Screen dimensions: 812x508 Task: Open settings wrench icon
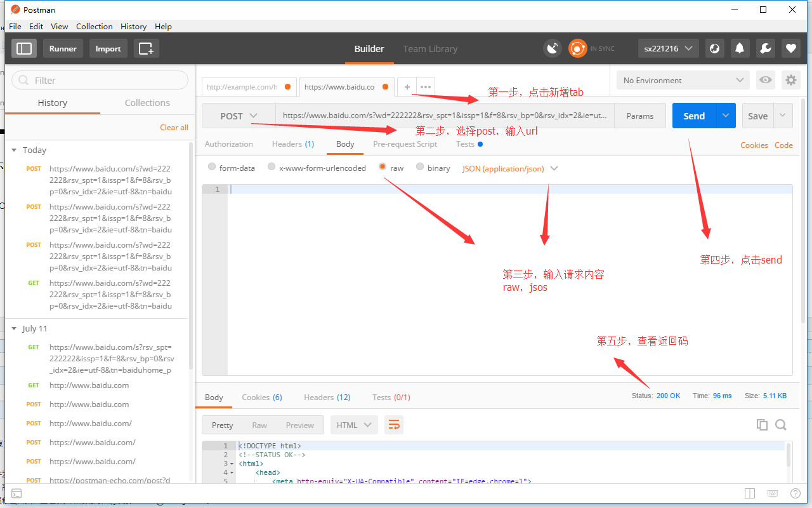pos(765,48)
